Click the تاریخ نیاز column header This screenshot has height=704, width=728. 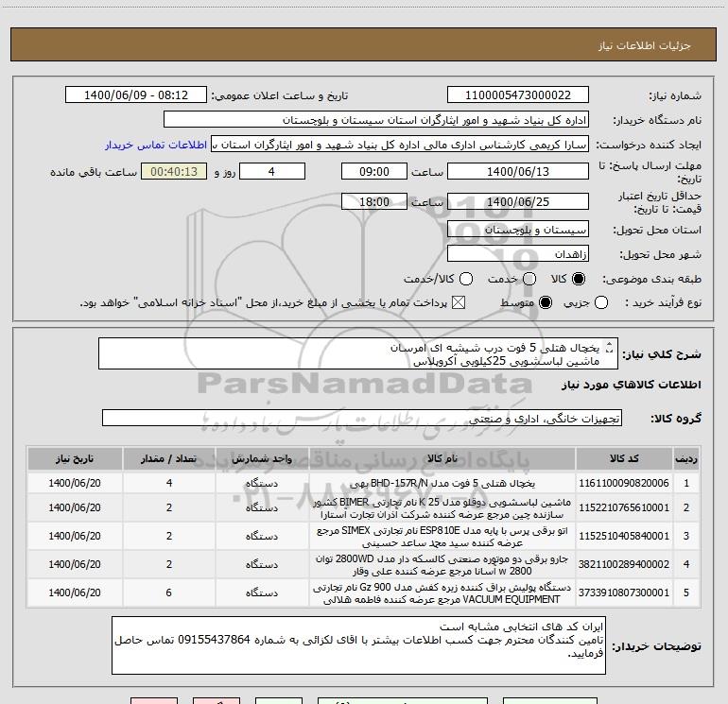[x=75, y=458]
